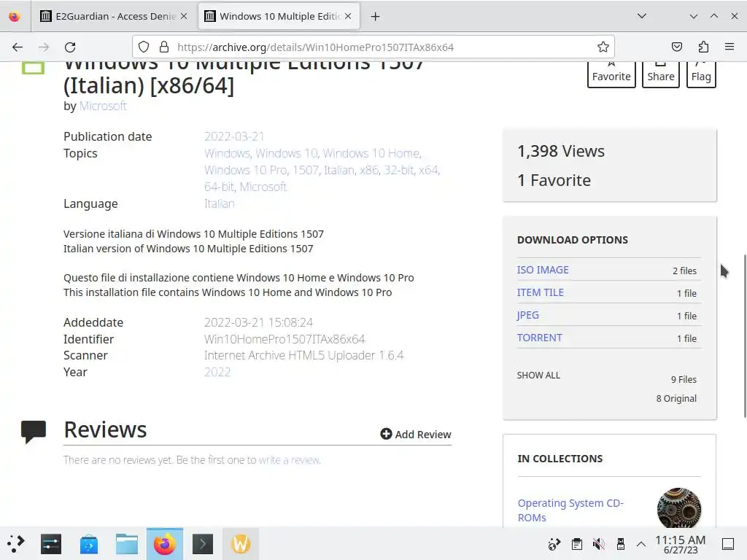747x560 pixels.
Task: Click the Identifier value Win10HomePro1507ITAx86x64
Action: [x=285, y=339]
